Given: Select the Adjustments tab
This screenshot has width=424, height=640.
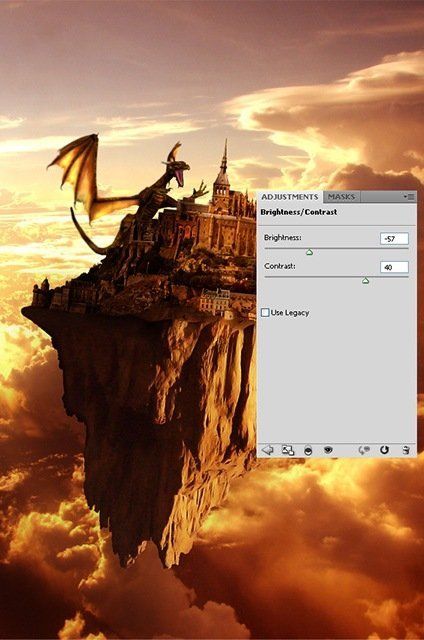Looking at the screenshot, I should coord(290,197).
